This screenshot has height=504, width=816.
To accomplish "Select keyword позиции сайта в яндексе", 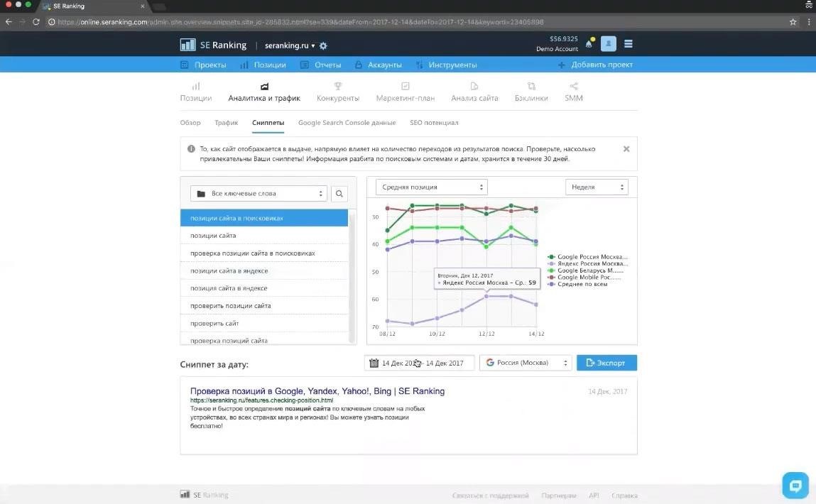I will click(x=264, y=270).
